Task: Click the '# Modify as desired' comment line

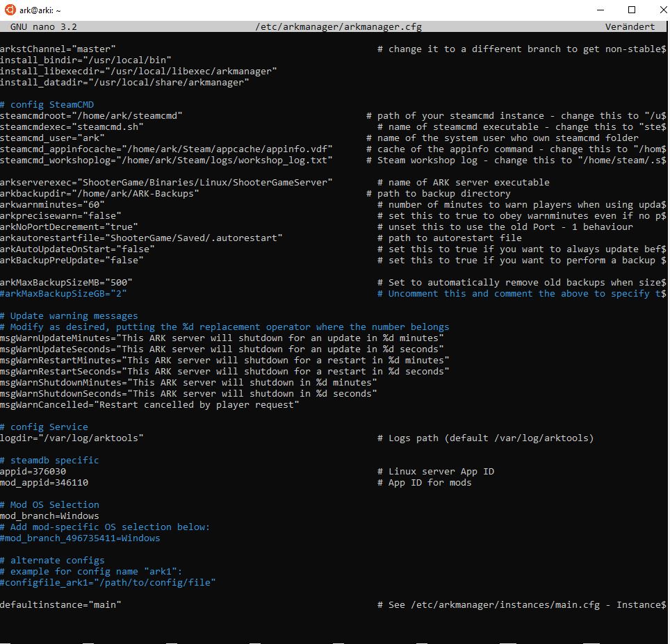Action: point(224,327)
